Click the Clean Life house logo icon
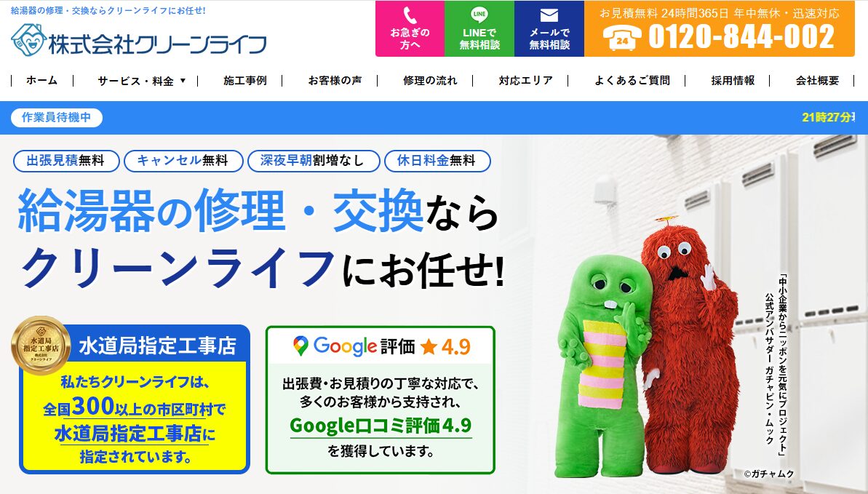Image resolution: width=868 pixels, height=494 pixels. [x=28, y=39]
